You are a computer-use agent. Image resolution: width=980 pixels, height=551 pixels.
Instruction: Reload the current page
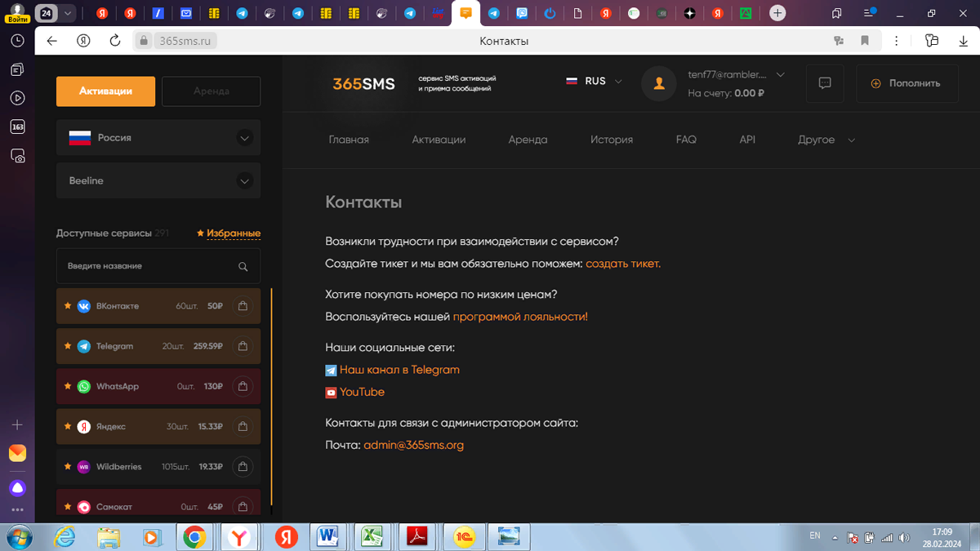tap(115, 41)
